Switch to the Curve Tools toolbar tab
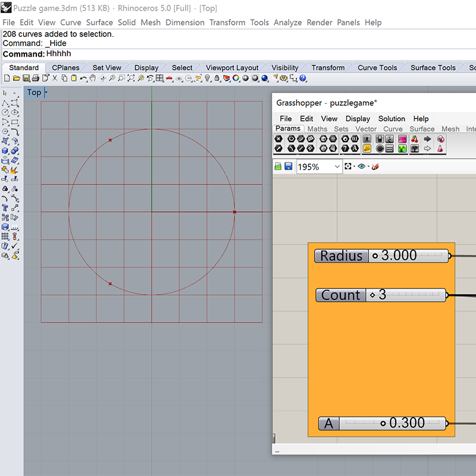 [377, 68]
